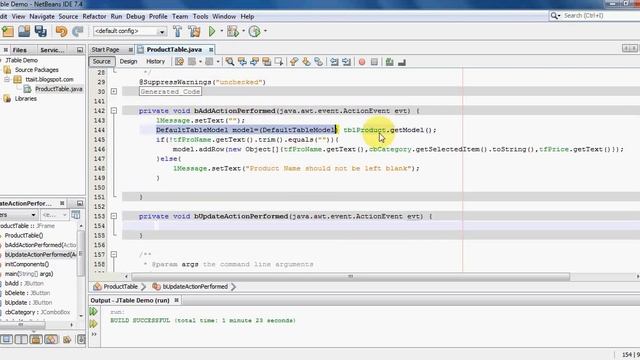Switch to the Files panel tab
This screenshot has width=640, height=360.
[x=20, y=50]
